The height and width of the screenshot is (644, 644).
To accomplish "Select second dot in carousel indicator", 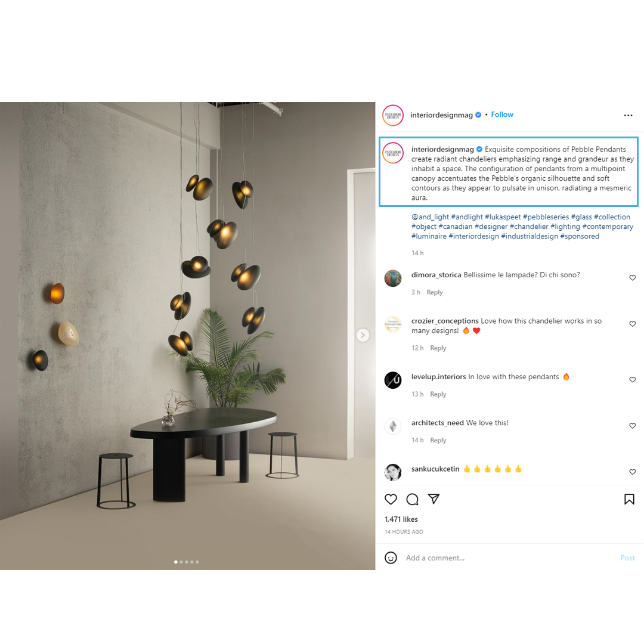I will point(181,562).
